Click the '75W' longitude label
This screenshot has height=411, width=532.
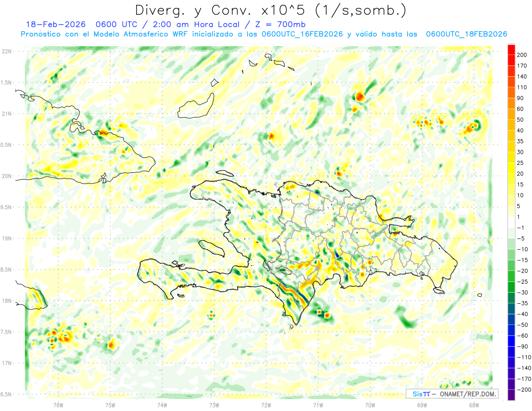110,405
